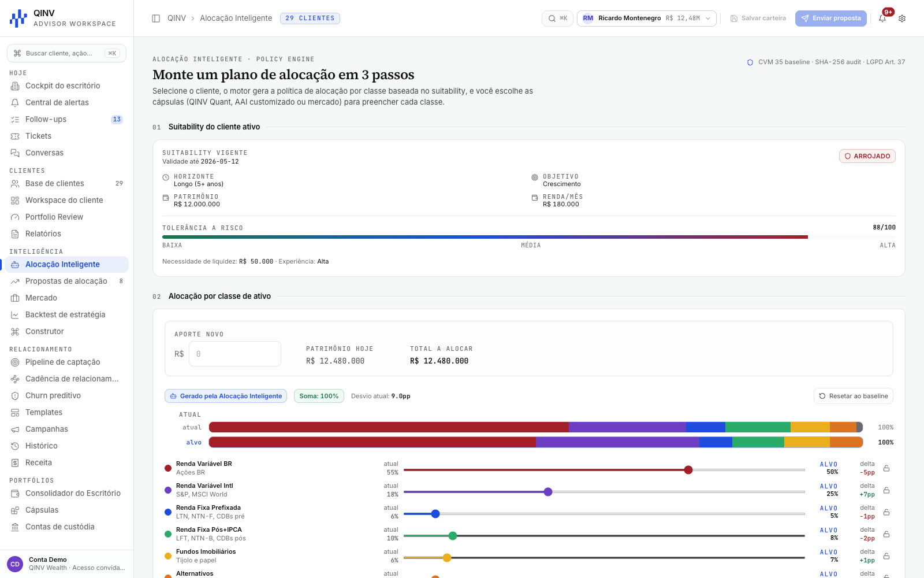Click Churn preditivo shield icon

click(15, 395)
